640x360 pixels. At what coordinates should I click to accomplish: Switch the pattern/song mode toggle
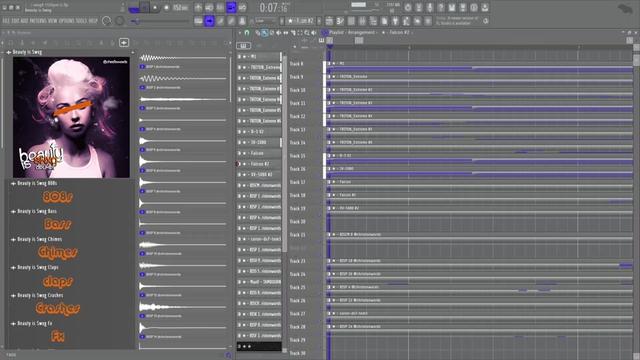coord(134,7)
